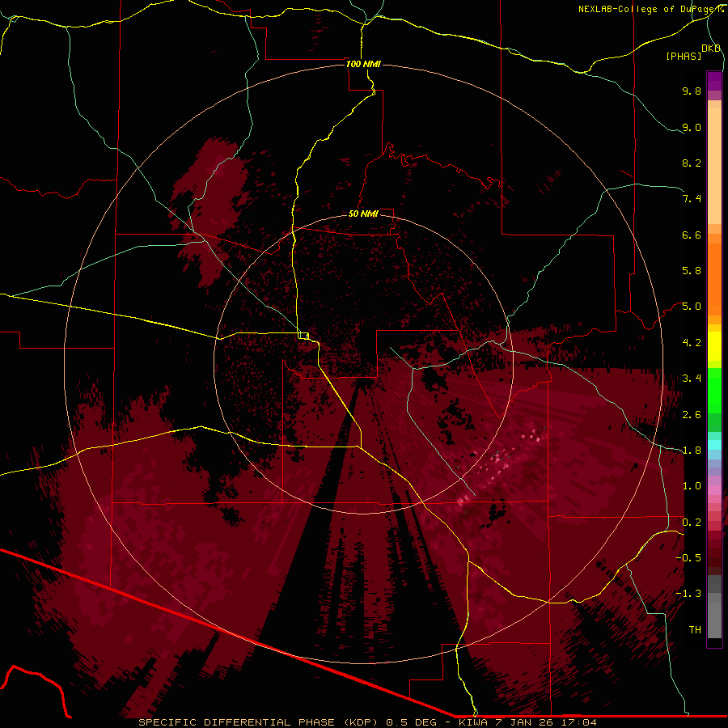Click the DKD label near the scale
Viewport: 728px width, 728px height.
(711, 49)
